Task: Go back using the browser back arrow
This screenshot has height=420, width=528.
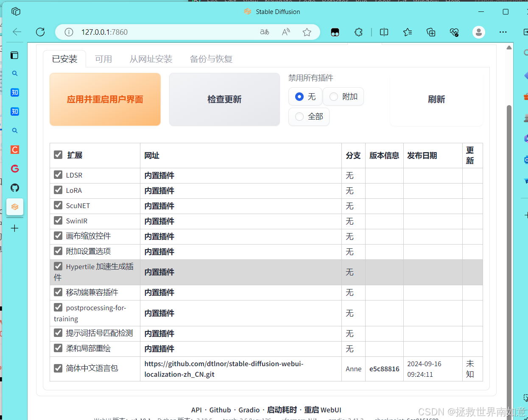Action: (x=17, y=32)
